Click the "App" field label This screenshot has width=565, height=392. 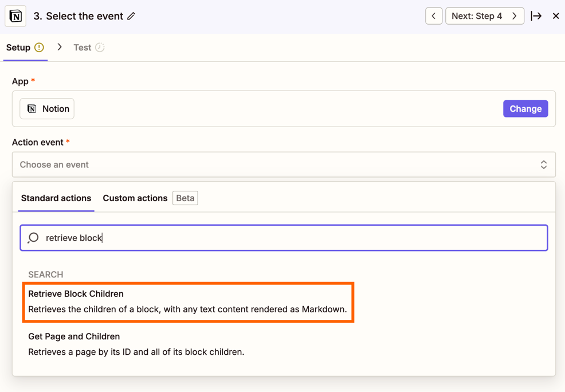(x=20, y=81)
